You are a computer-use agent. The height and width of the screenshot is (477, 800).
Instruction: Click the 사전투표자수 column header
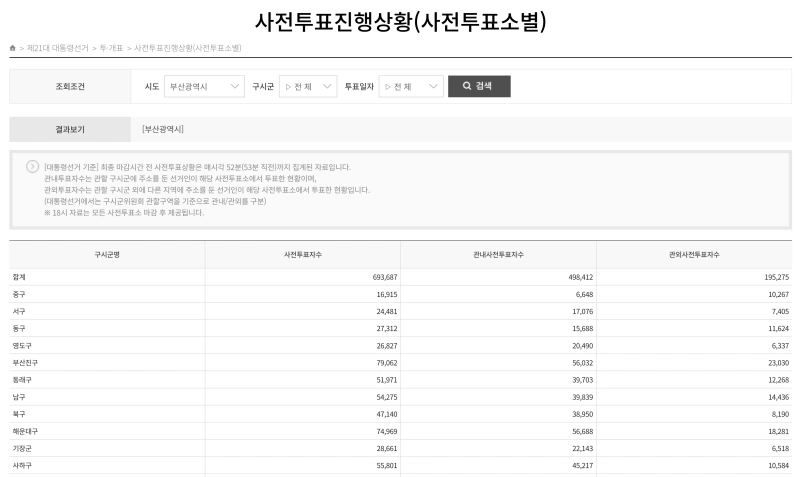point(303,255)
